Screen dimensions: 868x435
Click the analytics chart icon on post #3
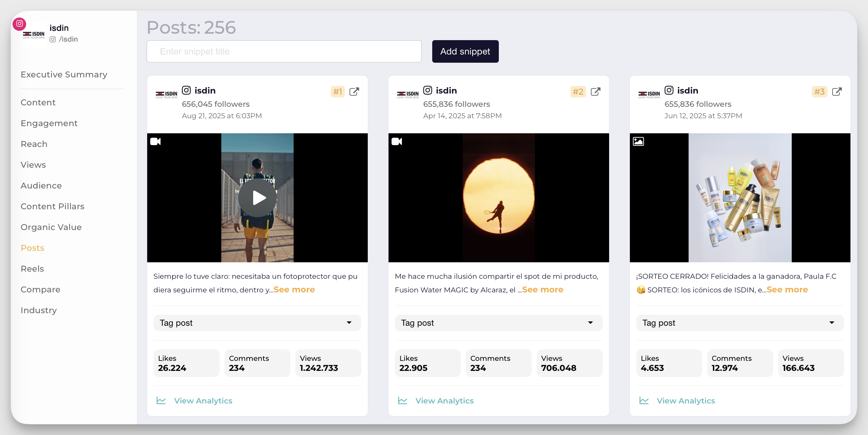(x=644, y=401)
